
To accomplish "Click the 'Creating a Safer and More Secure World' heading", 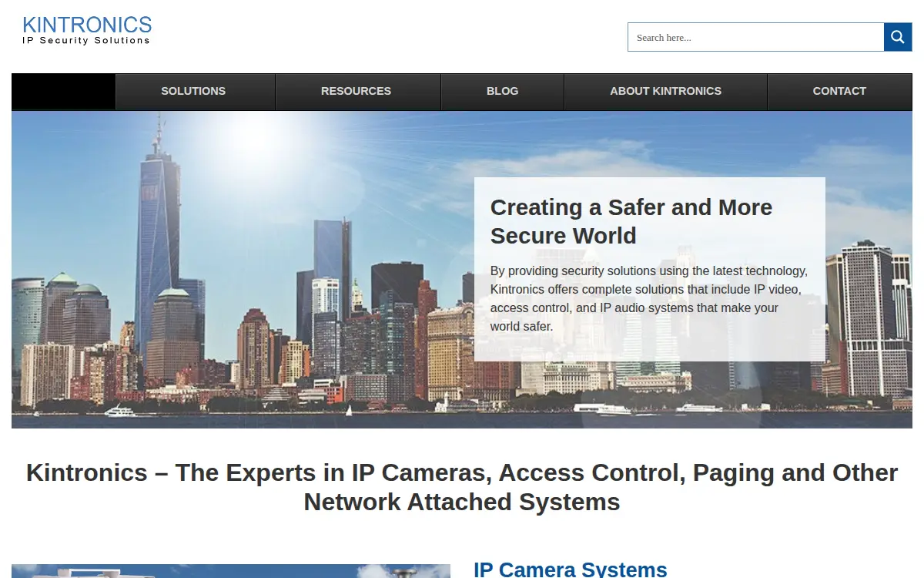I will pyautogui.click(x=631, y=221).
